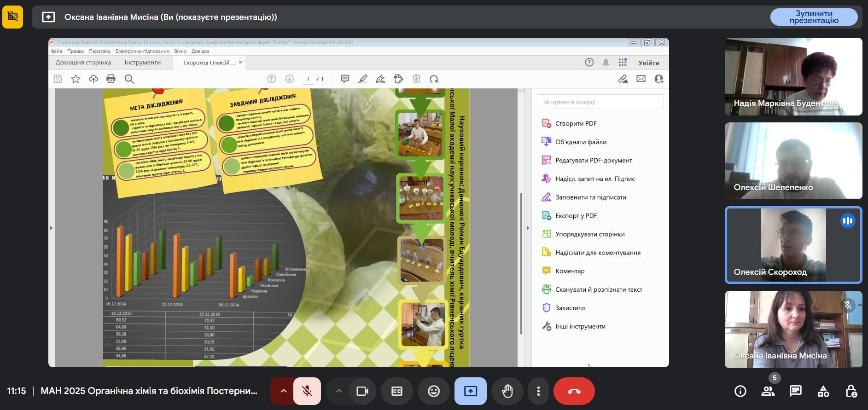Screen dimensions: 868x410
Task: Expand audio settings arrow beside microphone
Action: 284,391
